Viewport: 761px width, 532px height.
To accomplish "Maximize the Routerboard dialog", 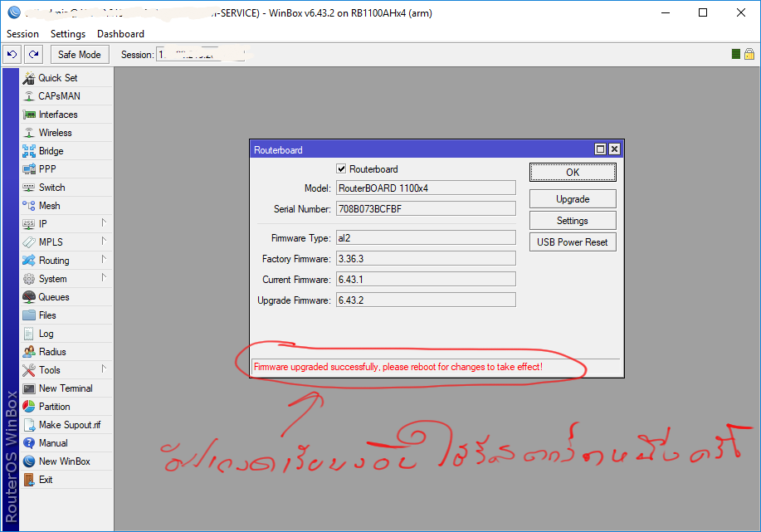I will click(x=600, y=149).
